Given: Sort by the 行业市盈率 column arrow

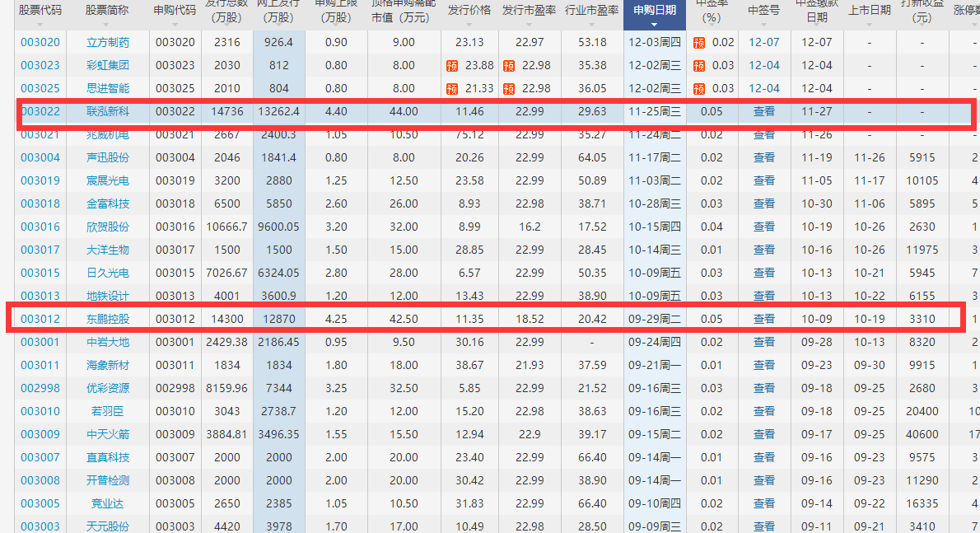Looking at the screenshot, I should [x=592, y=25].
